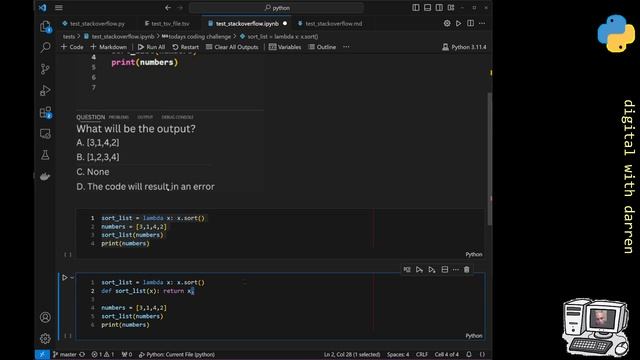640x360 pixels.
Task: Click the todays coding challenge breadcrumb
Action: point(196,37)
